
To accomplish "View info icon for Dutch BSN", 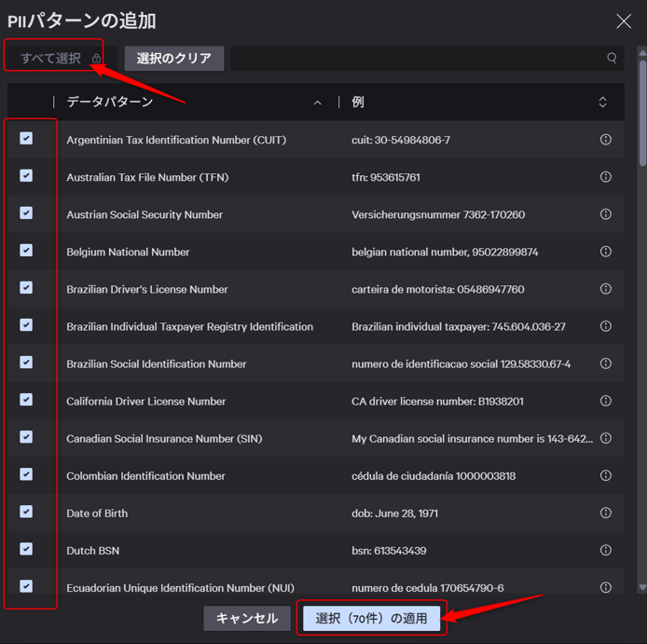I will (605, 551).
